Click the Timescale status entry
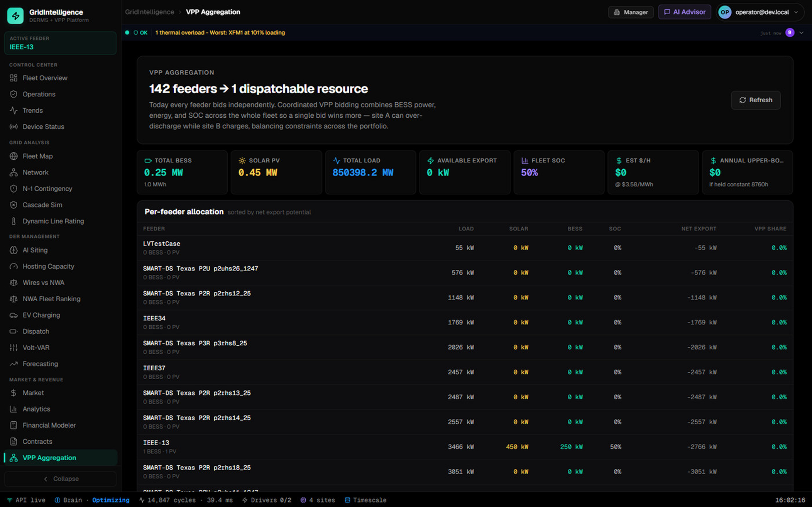The image size is (812, 507). pos(365,500)
